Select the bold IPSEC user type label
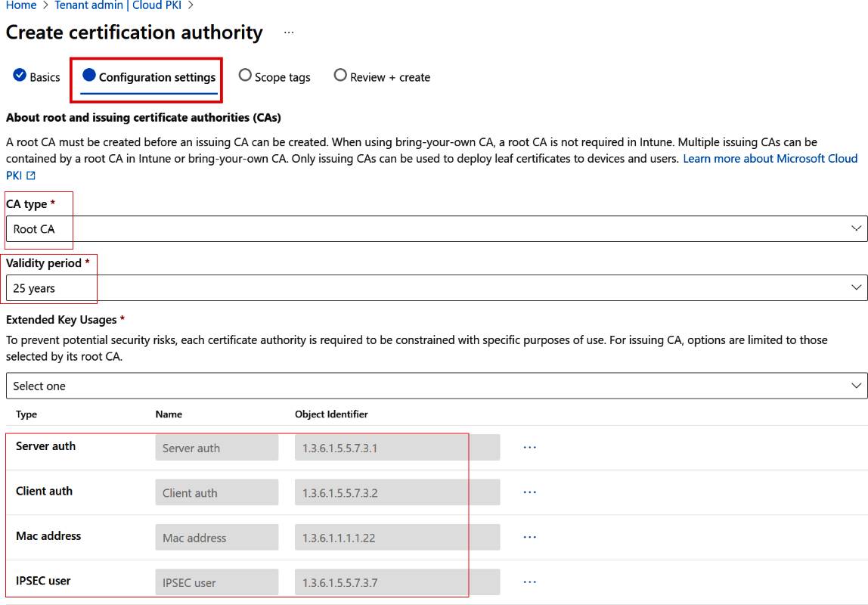Screen dimensions: 868x605 point(43,581)
